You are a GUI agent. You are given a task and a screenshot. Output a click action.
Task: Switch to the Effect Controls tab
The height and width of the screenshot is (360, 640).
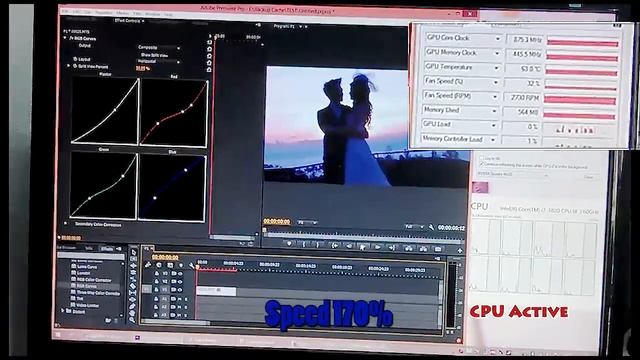pyautogui.click(x=128, y=20)
